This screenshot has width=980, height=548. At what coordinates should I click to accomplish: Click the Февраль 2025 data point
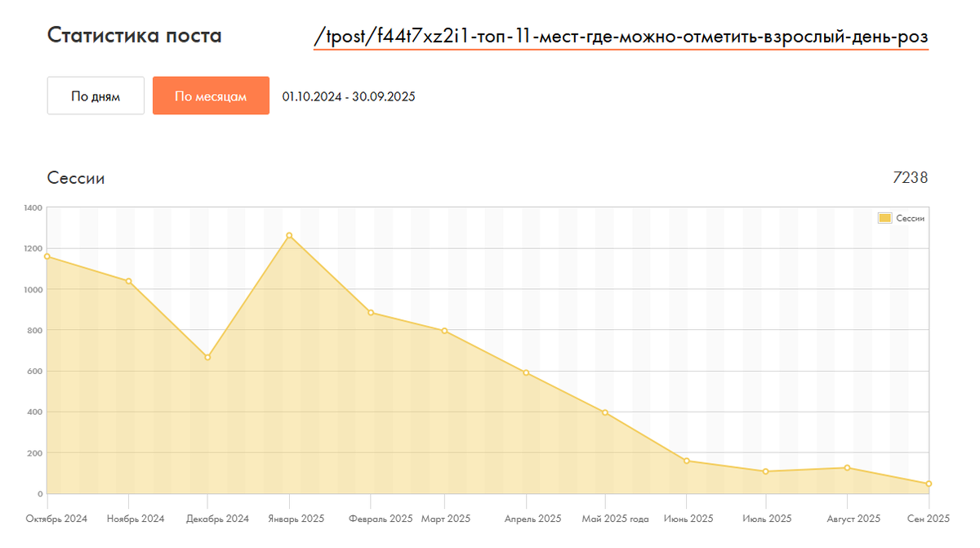click(371, 312)
